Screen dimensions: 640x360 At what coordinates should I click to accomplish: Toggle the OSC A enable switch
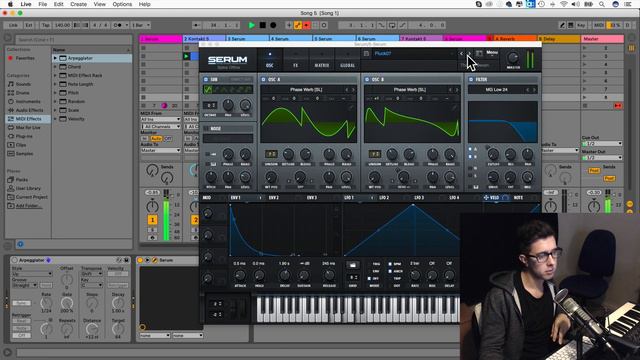(x=263, y=79)
